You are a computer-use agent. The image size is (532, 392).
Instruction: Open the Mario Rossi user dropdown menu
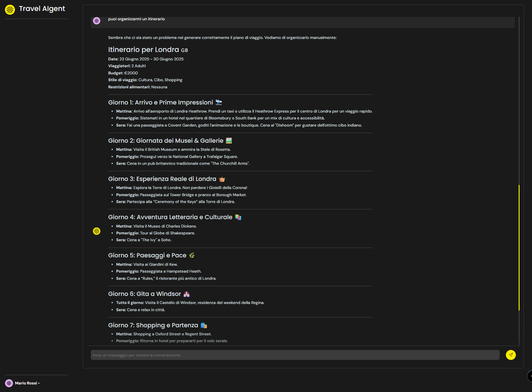pos(28,383)
